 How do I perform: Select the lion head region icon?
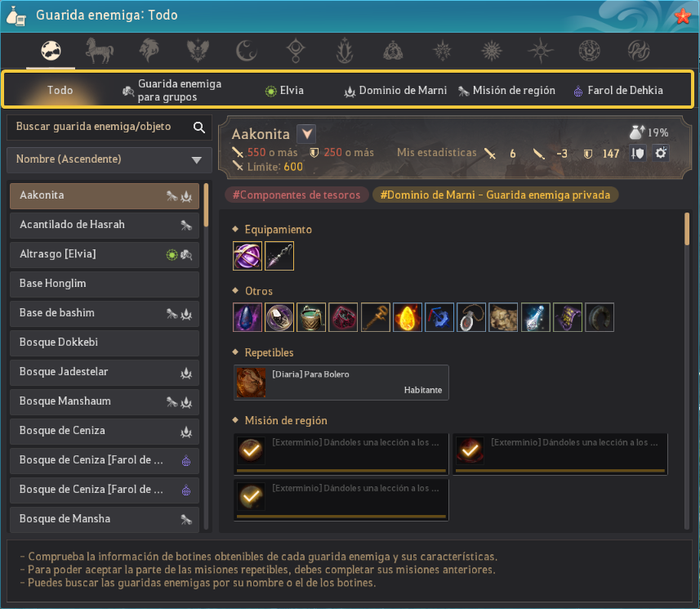click(x=149, y=51)
